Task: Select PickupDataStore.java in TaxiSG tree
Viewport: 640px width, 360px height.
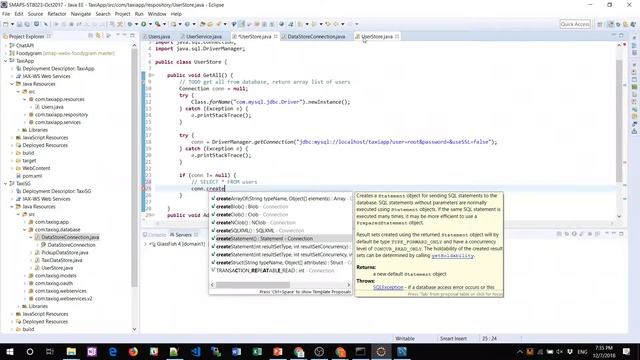Action: pyautogui.click(x=64, y=253)
